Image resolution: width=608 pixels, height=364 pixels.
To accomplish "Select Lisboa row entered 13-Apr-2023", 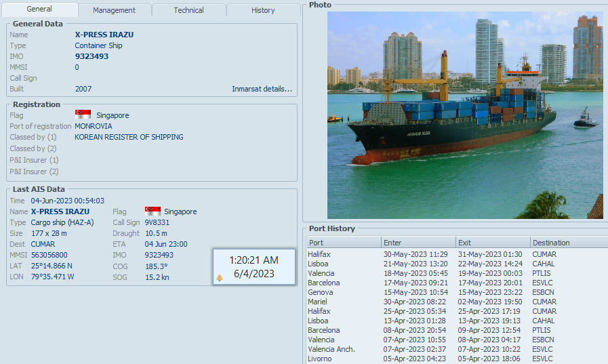I will click(x=457, y=321).
